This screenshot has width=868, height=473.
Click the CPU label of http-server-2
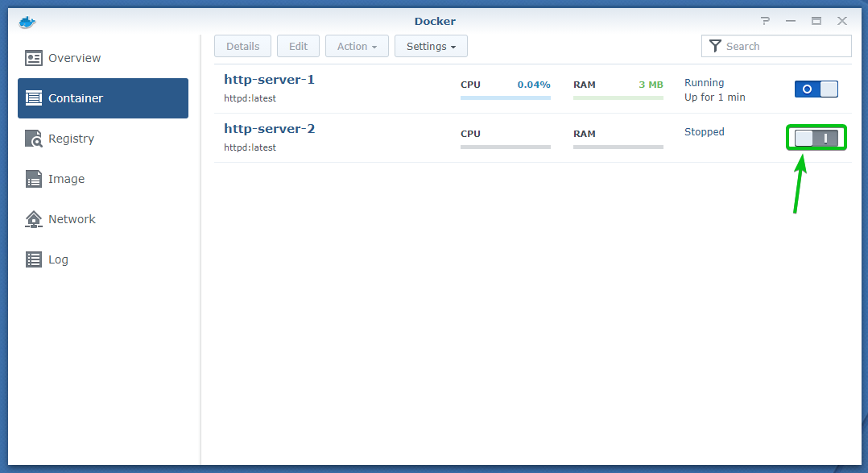coord(470,134)
